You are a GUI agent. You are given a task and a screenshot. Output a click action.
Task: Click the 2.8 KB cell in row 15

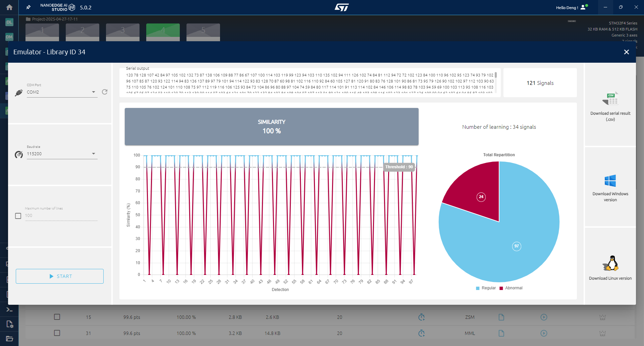[235, 317]
